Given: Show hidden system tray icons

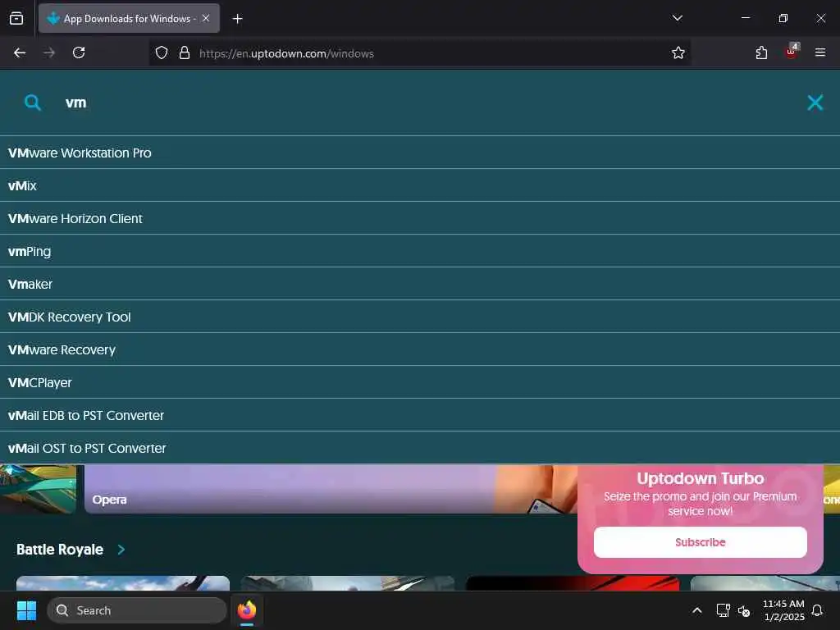Looking at the screenshot, I should coord(697,610).
